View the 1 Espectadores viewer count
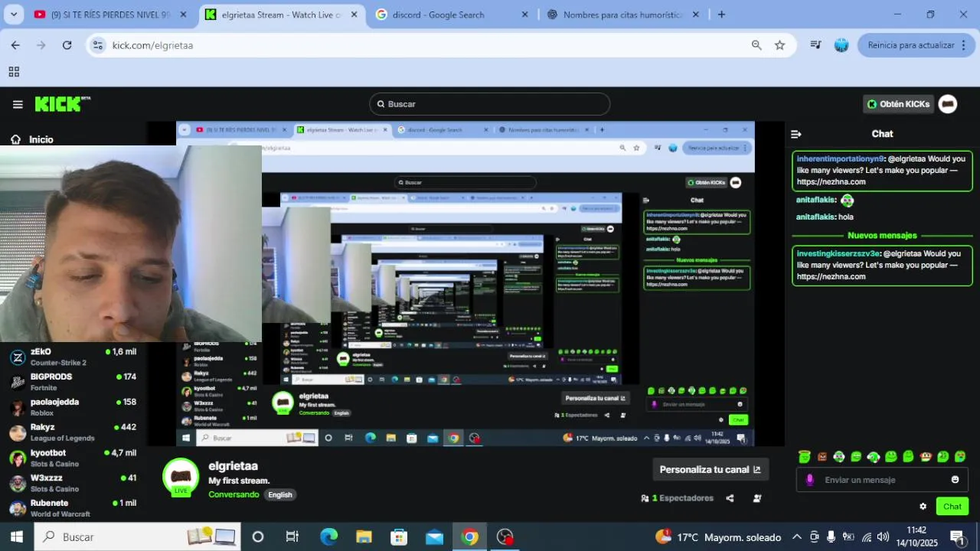The image size is (980, 551). tap(678, 498)
